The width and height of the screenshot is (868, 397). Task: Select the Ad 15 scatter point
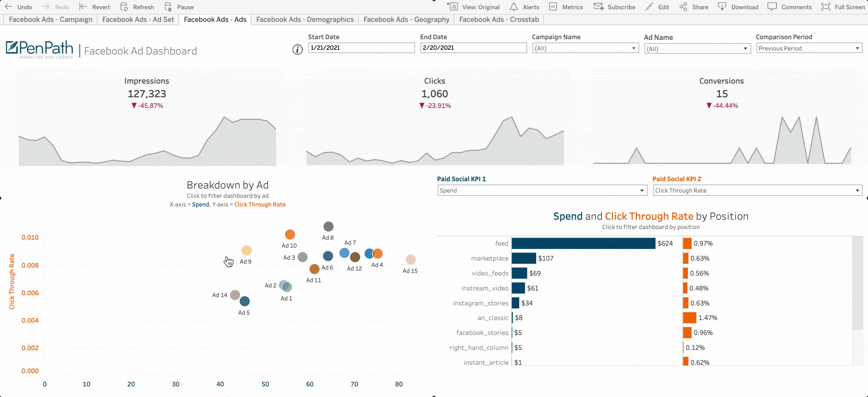[x=411, y=260]
